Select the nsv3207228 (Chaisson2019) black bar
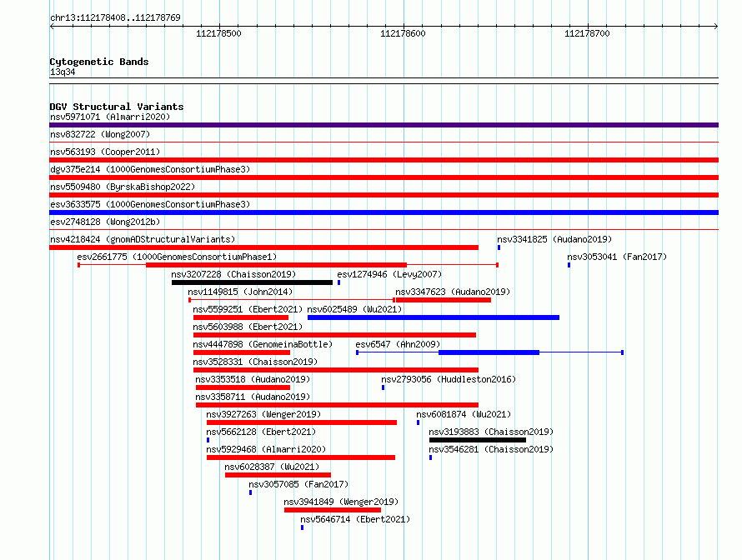 point(253,282)
